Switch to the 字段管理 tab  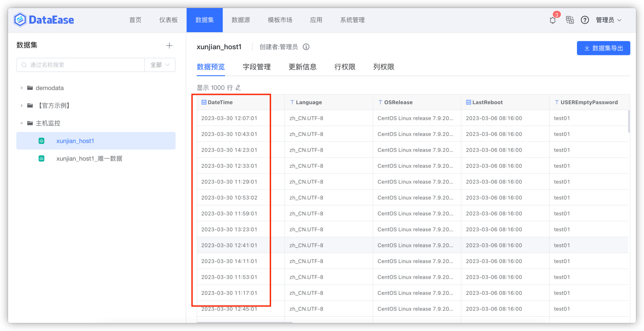tap(257, 66)
